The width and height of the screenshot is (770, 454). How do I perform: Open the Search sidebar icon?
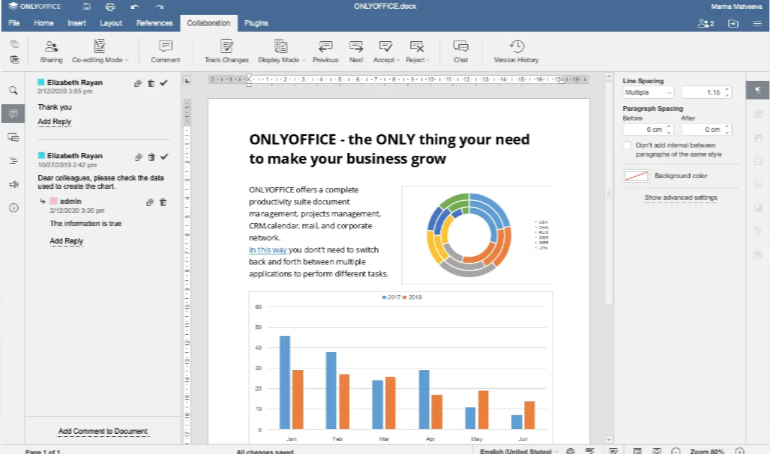pos(13,90)
